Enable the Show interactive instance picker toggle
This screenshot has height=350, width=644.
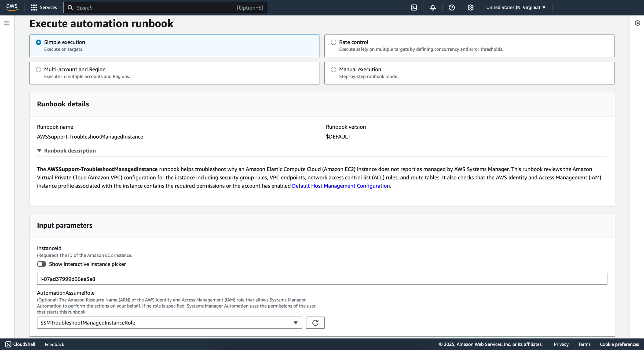click(42, 264)
